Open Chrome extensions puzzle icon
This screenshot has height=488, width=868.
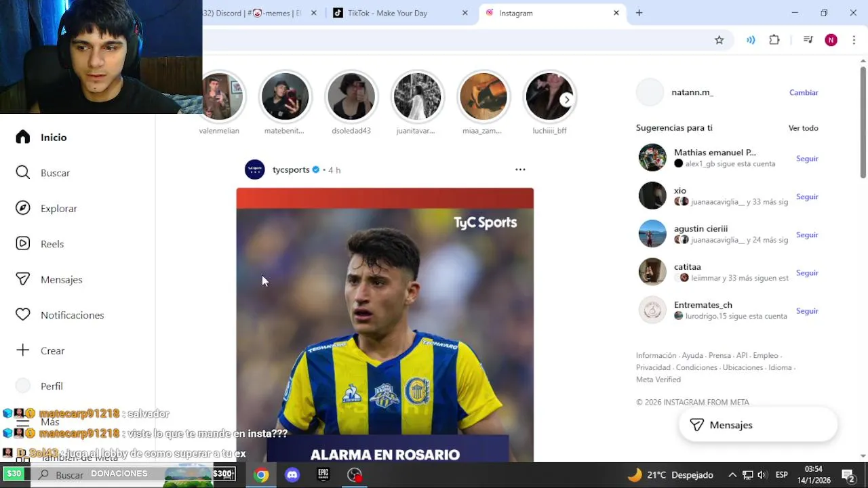(774, 40)
